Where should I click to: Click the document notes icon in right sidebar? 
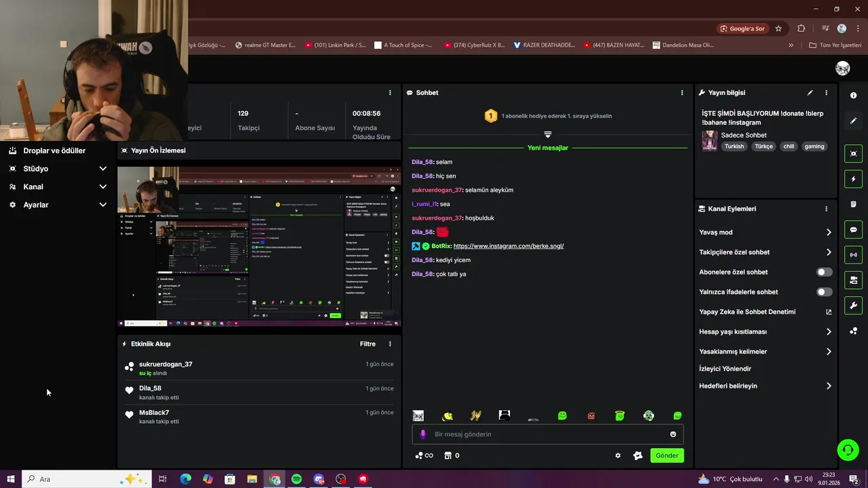point(853,204)
